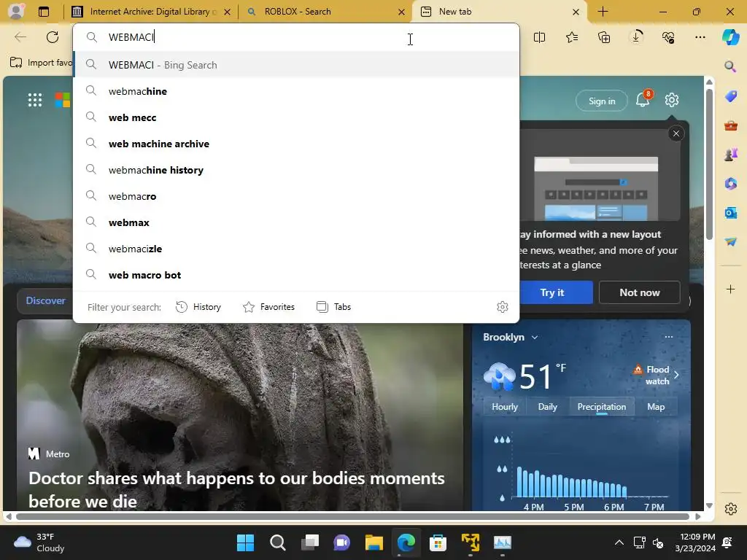Close the new layout popup
This screenshot has height=560, width=747.
point(676,133)
